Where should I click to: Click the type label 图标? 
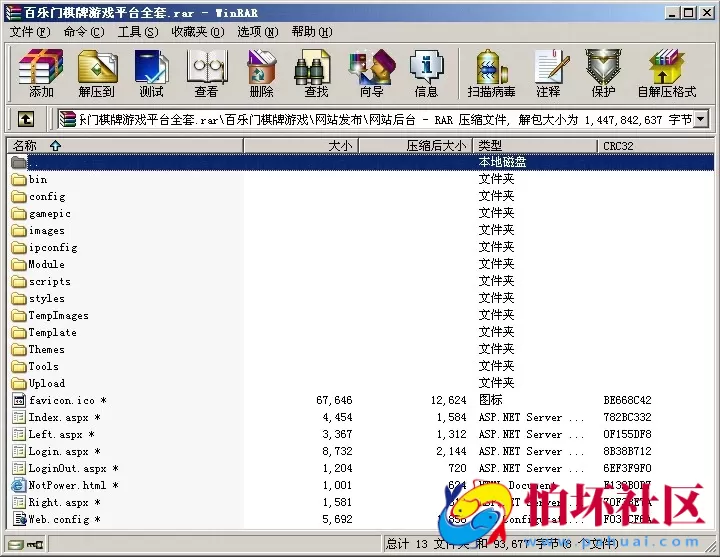(490, 400)
